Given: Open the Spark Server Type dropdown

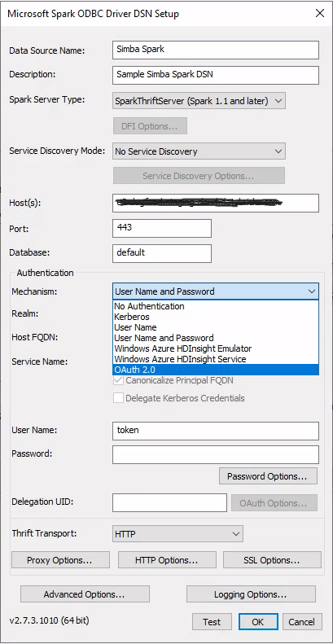Looking at the screenshot, I should [x=199, y=101].
